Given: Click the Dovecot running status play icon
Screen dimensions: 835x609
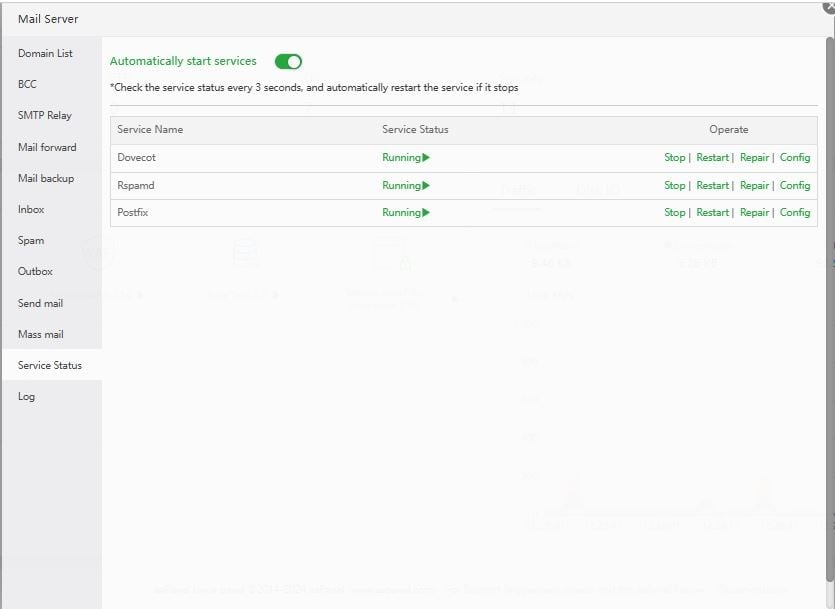Looking at the screenshot, I should (x=426, y=158).
